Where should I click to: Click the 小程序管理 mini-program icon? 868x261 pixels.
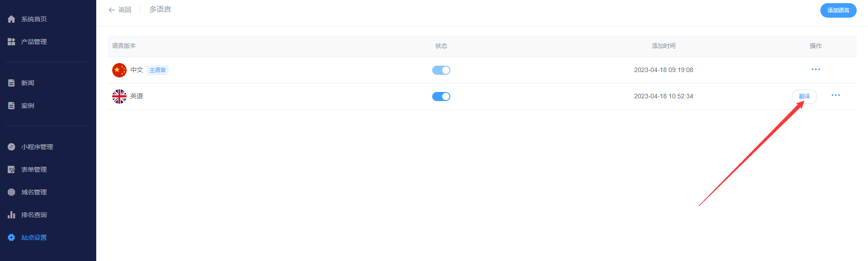pyautogui.click(x=11, y=147)
